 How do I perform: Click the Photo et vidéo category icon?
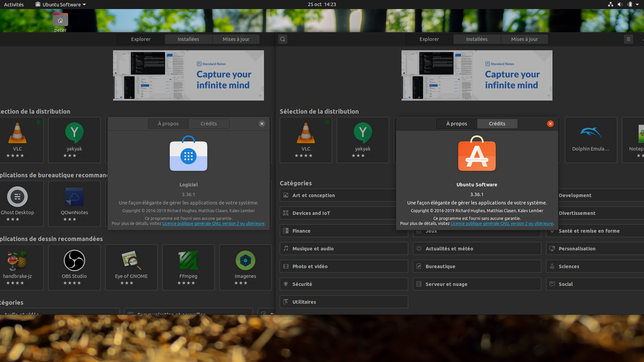(x=286, y=266)
